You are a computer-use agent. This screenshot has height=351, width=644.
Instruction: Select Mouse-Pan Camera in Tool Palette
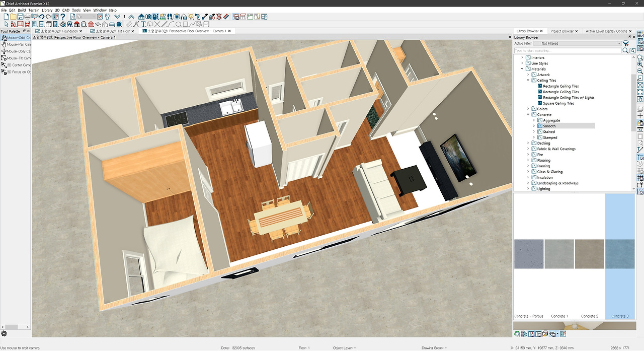pos(16,44)
